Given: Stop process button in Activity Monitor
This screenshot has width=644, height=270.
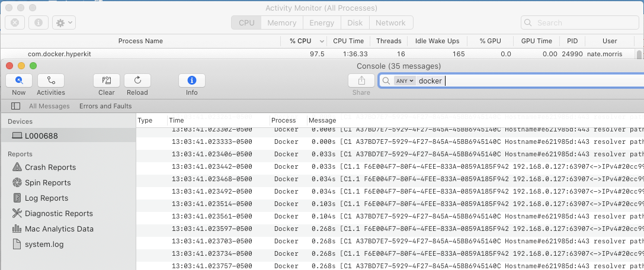Looking at the screenshot, I should tap(15, 22).
